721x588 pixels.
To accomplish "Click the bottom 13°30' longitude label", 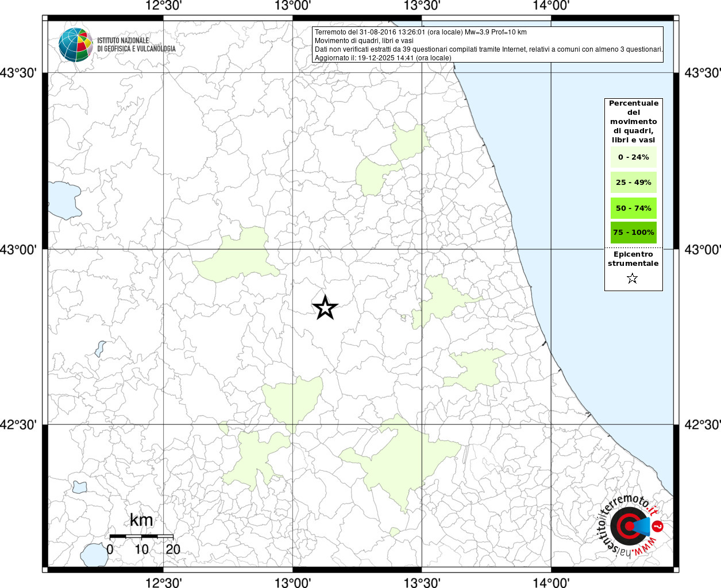I will pos(422,582).
